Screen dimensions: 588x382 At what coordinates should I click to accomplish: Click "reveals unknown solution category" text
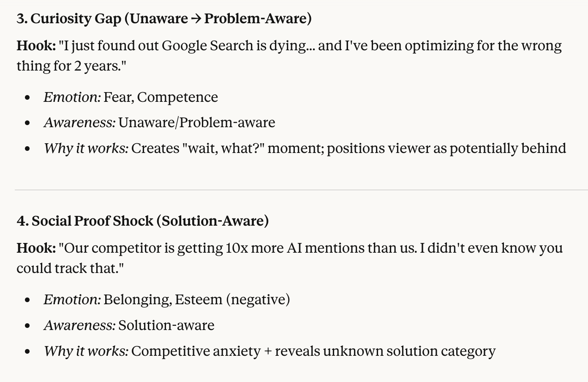(x=385, y=351)
